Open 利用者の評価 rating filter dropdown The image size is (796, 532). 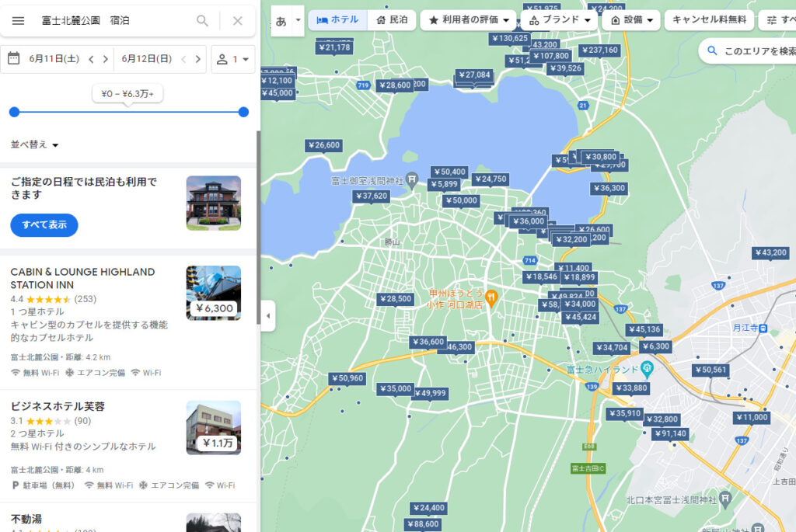[469, 19]
